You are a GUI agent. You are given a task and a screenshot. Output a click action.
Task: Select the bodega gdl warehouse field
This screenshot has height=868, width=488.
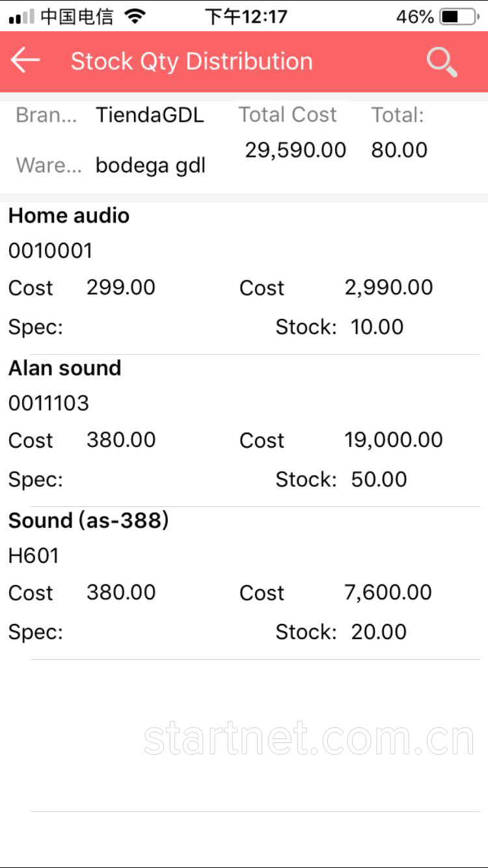[150, 165]
